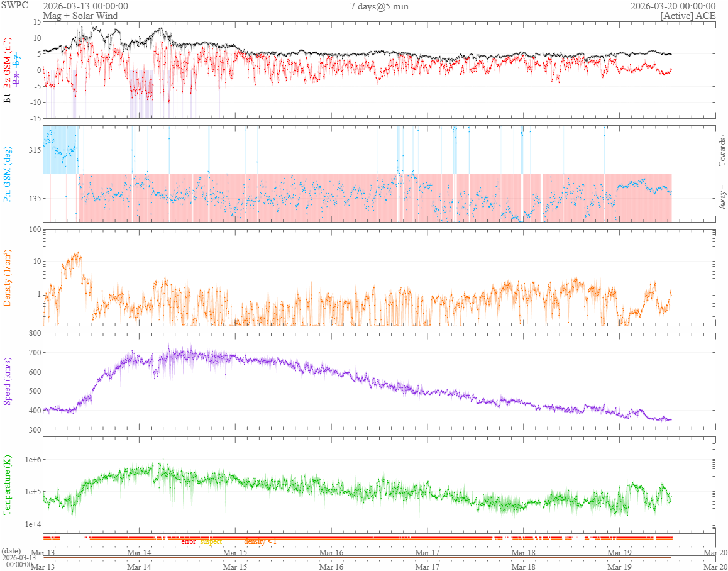
Task: Click the orange 'density < 1' flag legend
Action: click(260, 541)
